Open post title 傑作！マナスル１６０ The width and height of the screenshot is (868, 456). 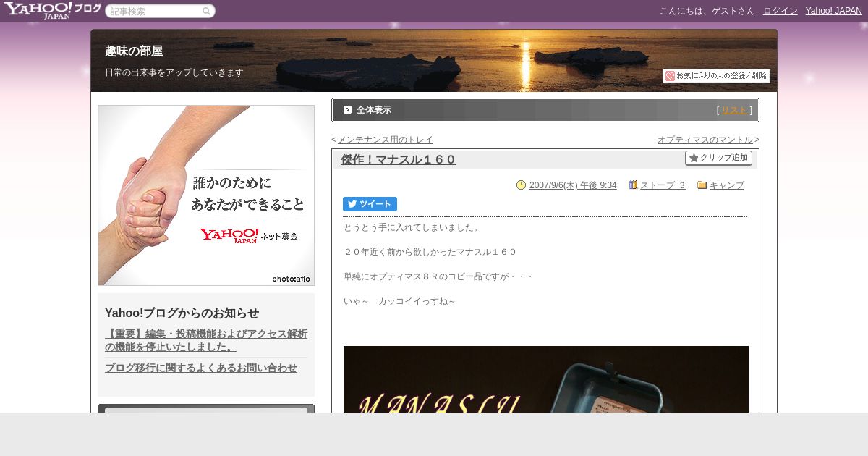pyautogui.click(x=399, y=159)
